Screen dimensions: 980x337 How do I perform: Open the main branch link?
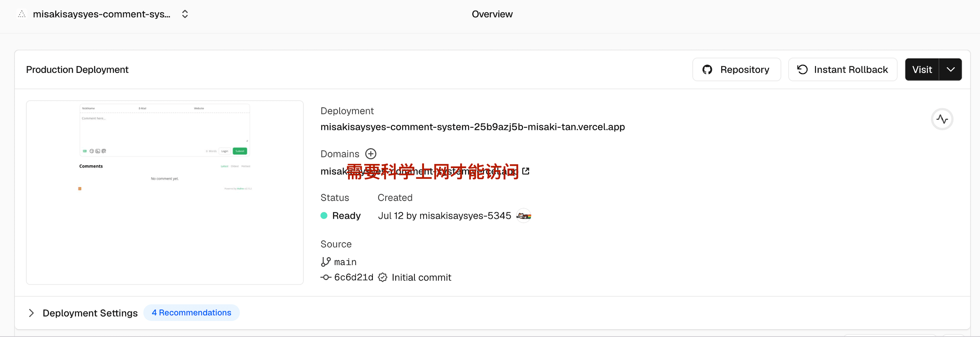pyautogui.click(x=345, y=262)
